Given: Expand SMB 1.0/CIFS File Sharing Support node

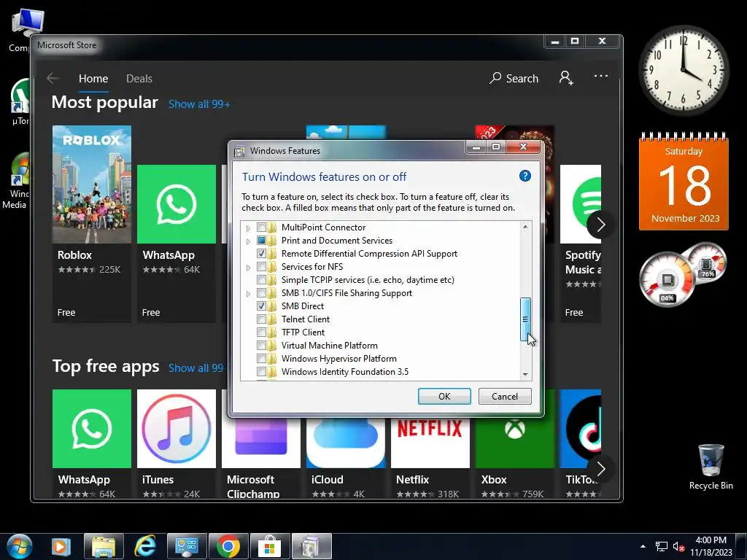Looking at the screenshot, I should tap(248, 294).
